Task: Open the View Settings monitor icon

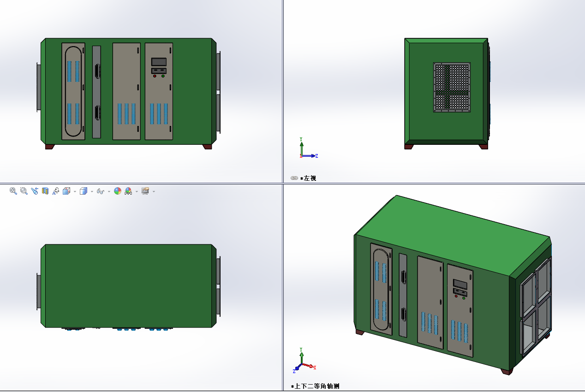Action: point(145,191)
